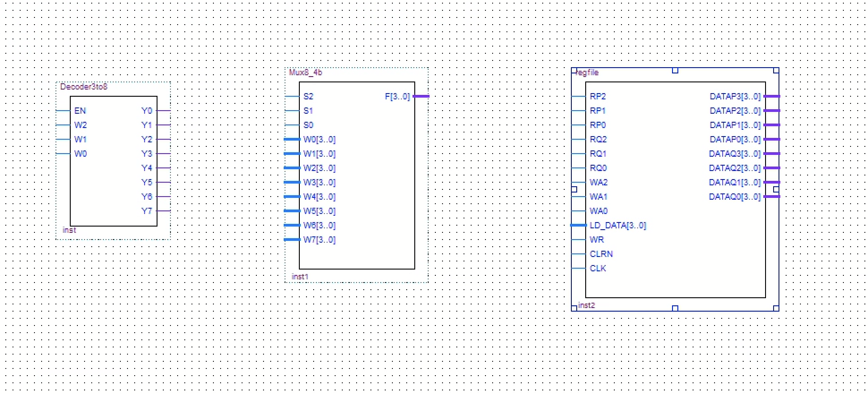Select the W4[3..0] mux input label
This screenshot has width=868, height=394.
click(319, 197)
